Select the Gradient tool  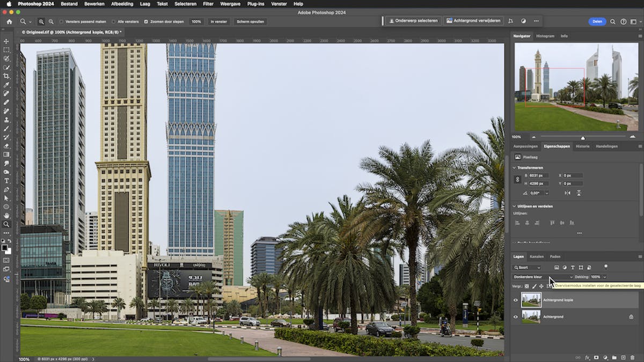coord(6,154)
